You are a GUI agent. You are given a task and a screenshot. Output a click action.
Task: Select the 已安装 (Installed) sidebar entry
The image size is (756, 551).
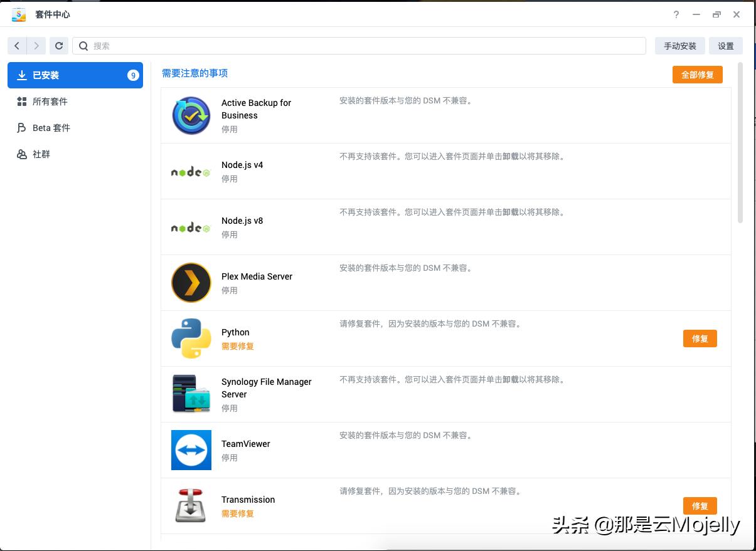coord(75,75)
